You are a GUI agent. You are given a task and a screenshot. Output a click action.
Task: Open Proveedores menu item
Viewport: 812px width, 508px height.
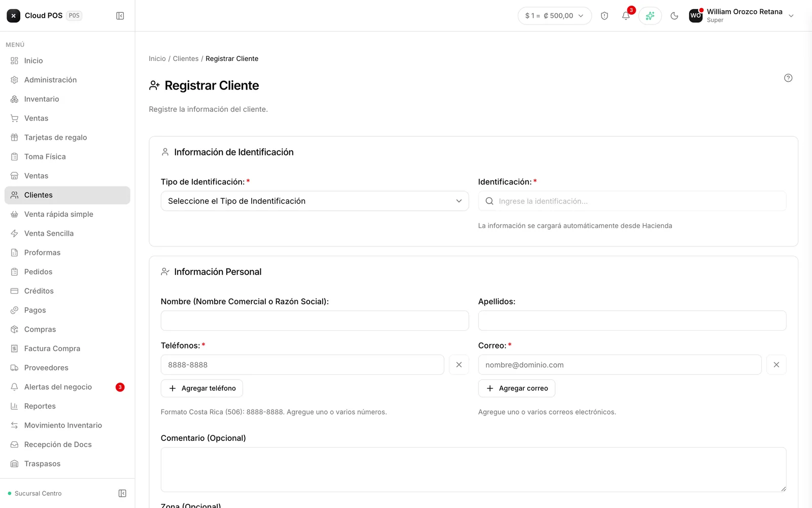[67, 368]
